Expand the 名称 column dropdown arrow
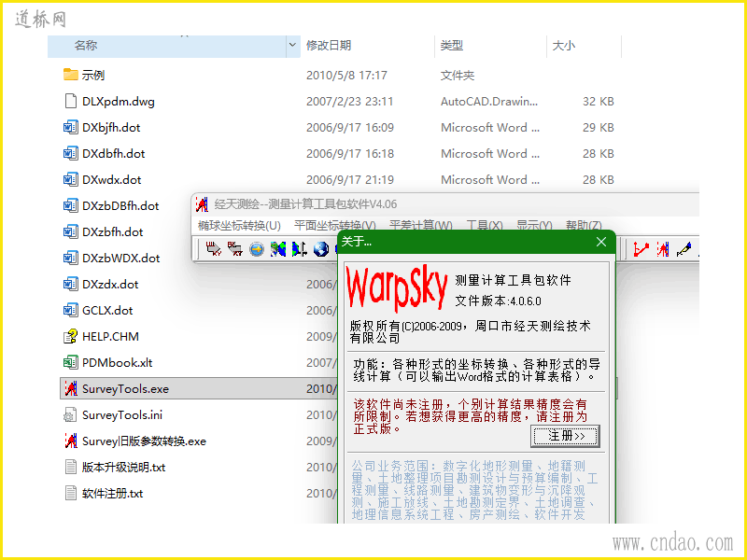This screenshot has width=747, height=560. pyautogui.click(x=292, y=46)
